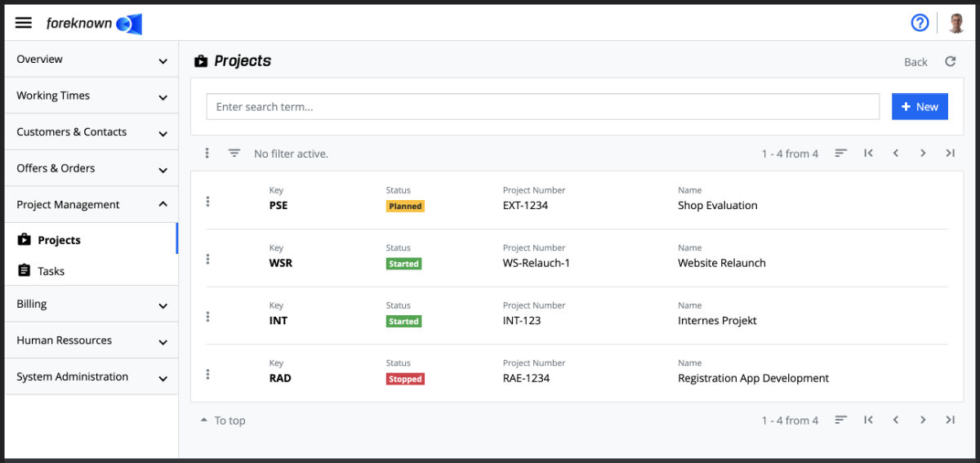Click the To top link
The image size is (980, 463).
pyautogui.click(x=223, y=421)
